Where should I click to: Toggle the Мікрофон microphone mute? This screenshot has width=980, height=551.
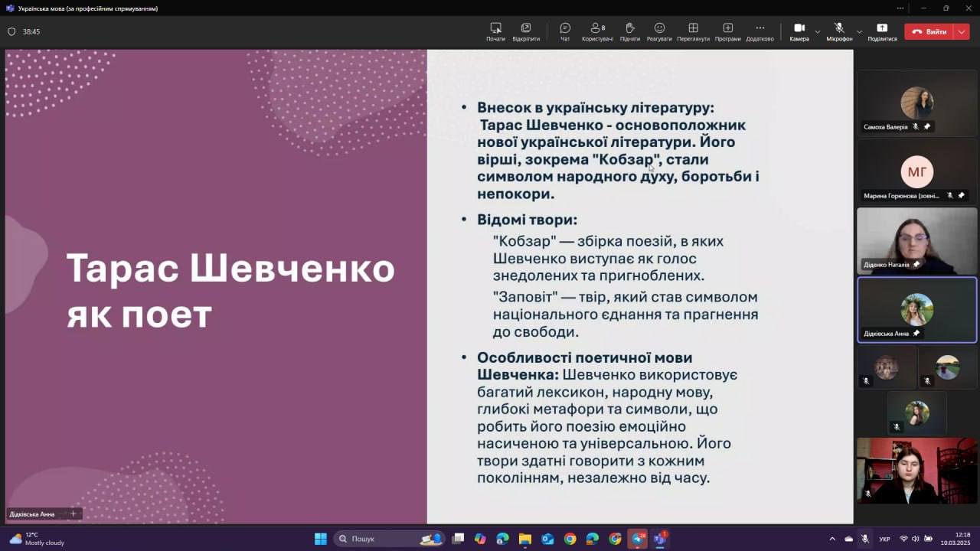839,31
